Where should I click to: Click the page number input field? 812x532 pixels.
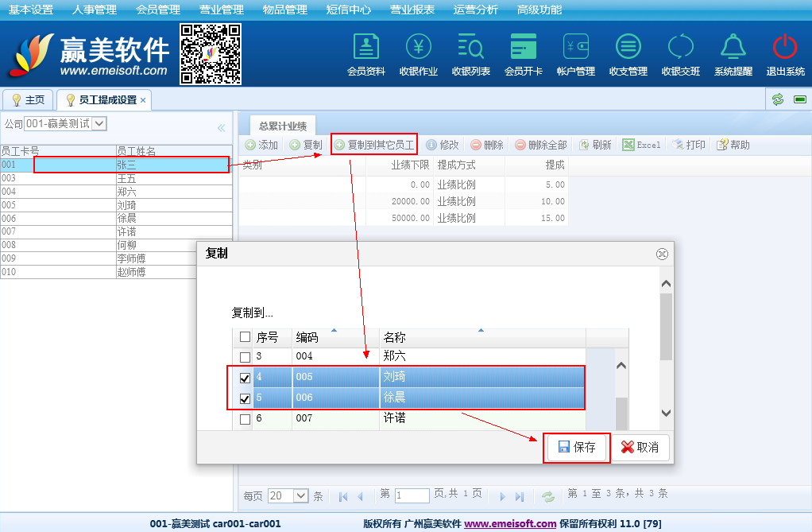click(x=412, y=495)
